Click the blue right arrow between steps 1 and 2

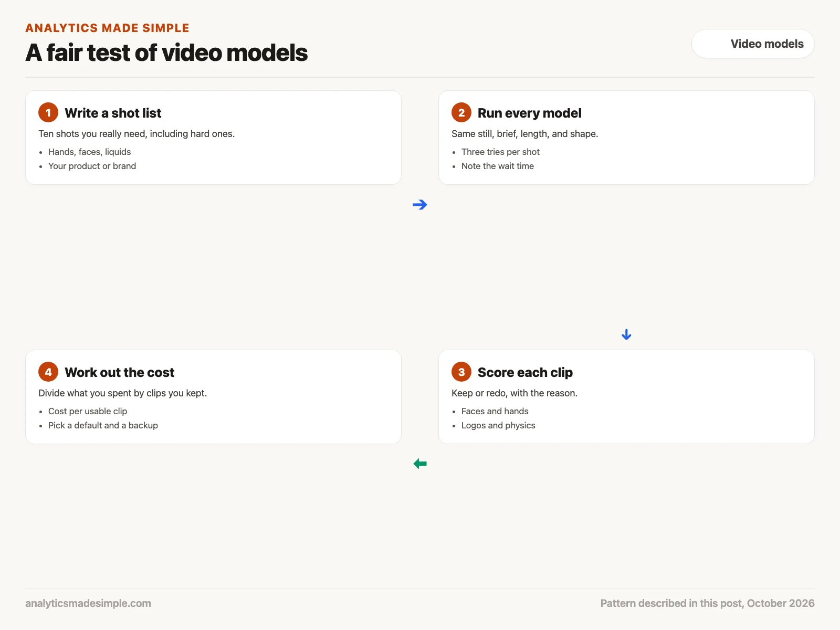(x=420, y=205)
